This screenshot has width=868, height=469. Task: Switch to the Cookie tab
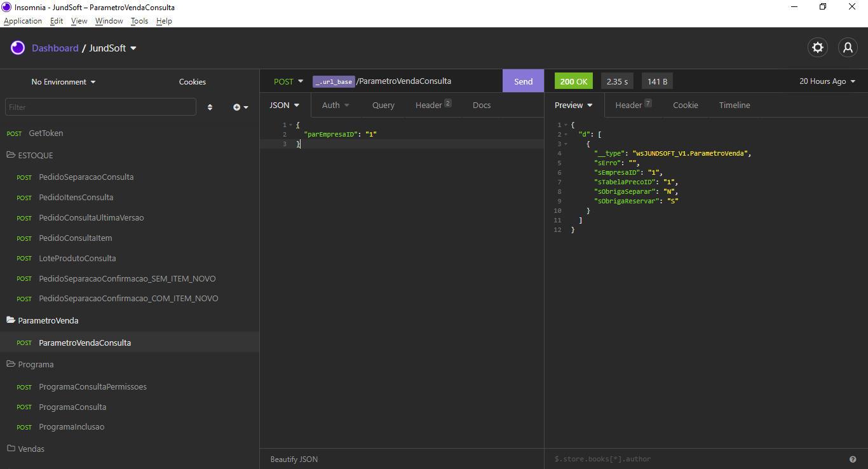click(x=686, y=105)
